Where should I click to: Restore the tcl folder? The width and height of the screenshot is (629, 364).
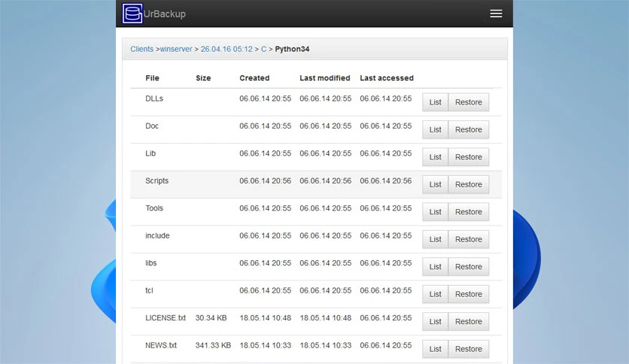tap(469, 294)
